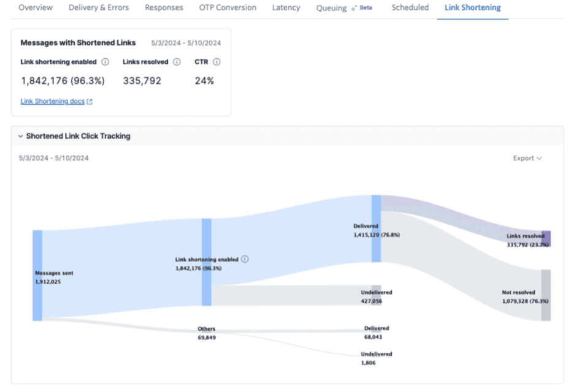Click info icon beside Link shortening enabled node
This screenshot has width=574, height=392.
coord(245,259)
